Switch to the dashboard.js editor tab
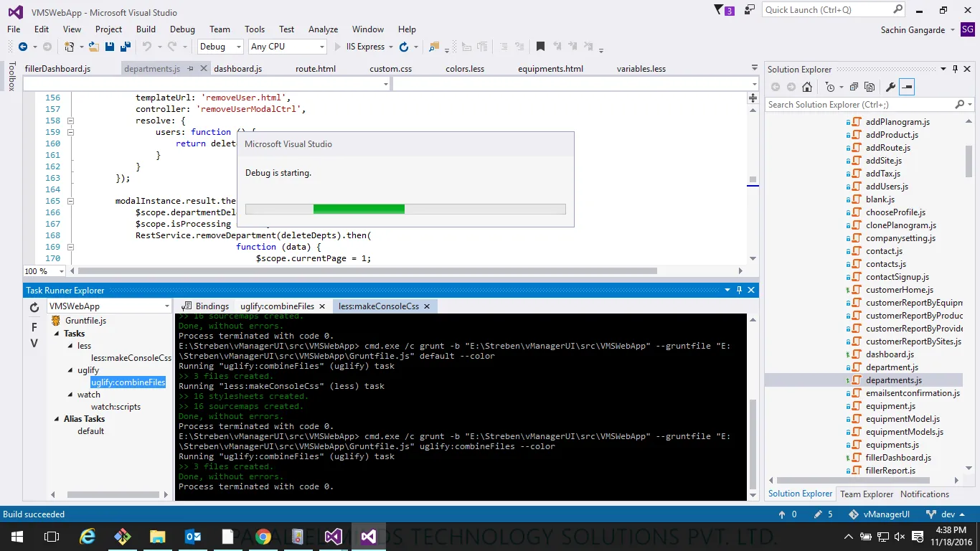Screen dimensions: 980x551 237,69
